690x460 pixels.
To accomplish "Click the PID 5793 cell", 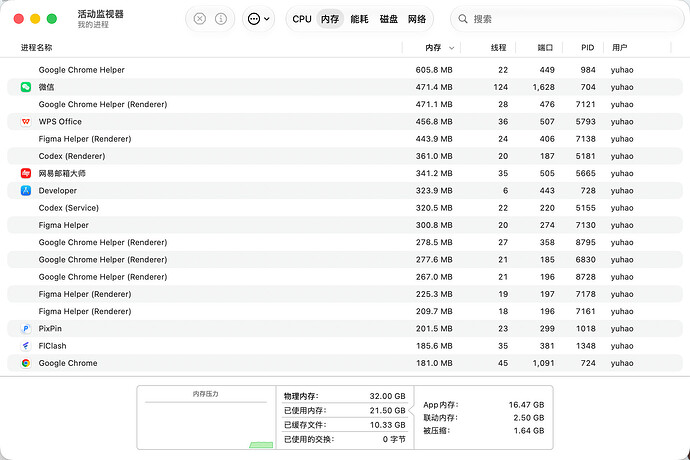I will click(x=586, y=121).
